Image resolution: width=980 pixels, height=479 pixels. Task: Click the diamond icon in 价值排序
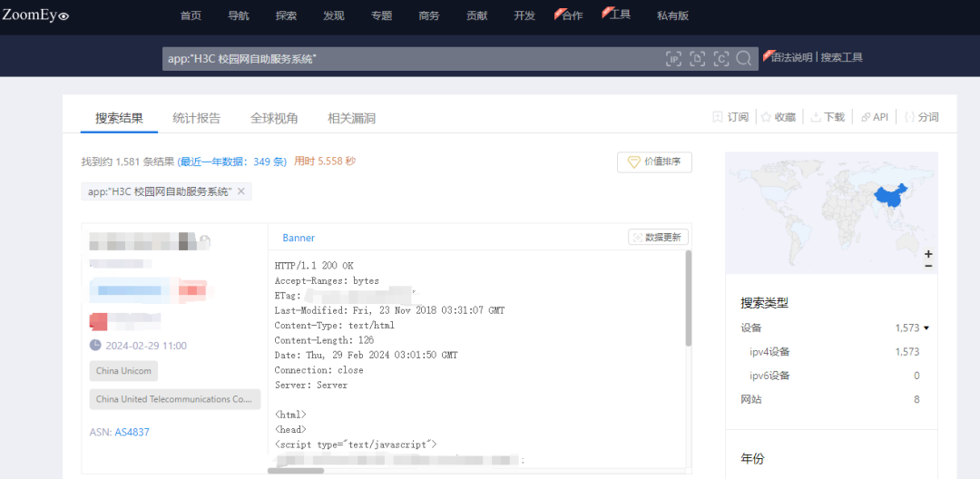(x=633, y=162)
